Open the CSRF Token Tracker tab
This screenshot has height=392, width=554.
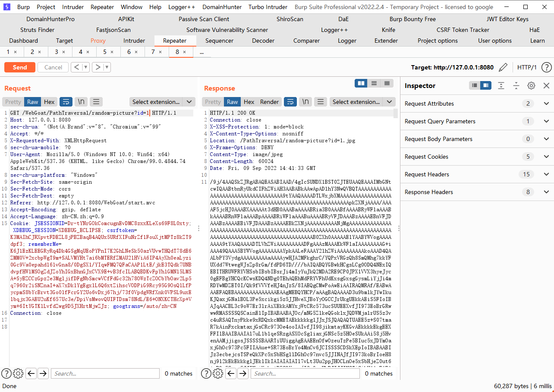point(463,30)
